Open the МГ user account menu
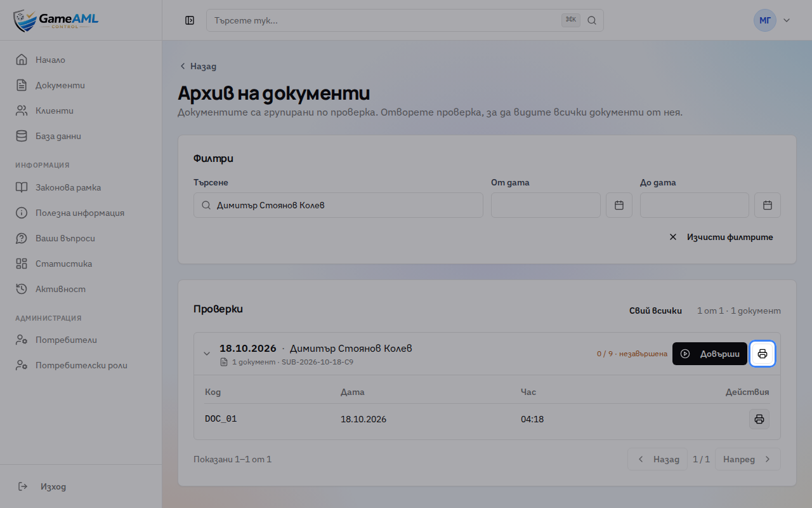Screen dimensions: 812x508 point(772,20)
